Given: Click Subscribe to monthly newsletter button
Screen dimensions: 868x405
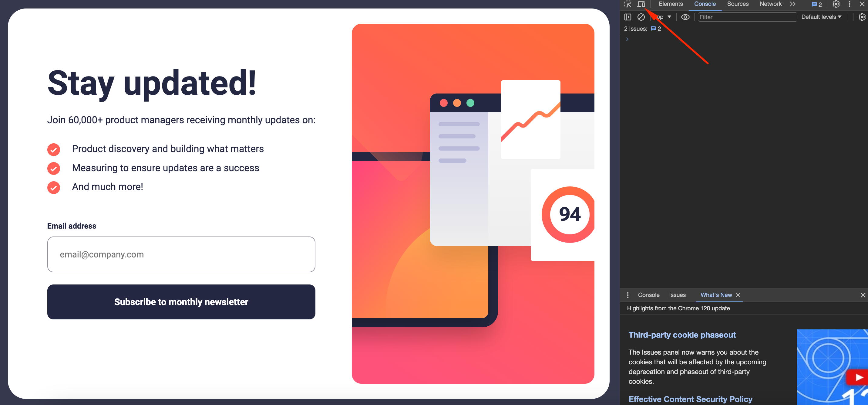Looking at the screenshot, I should [181, 302].
